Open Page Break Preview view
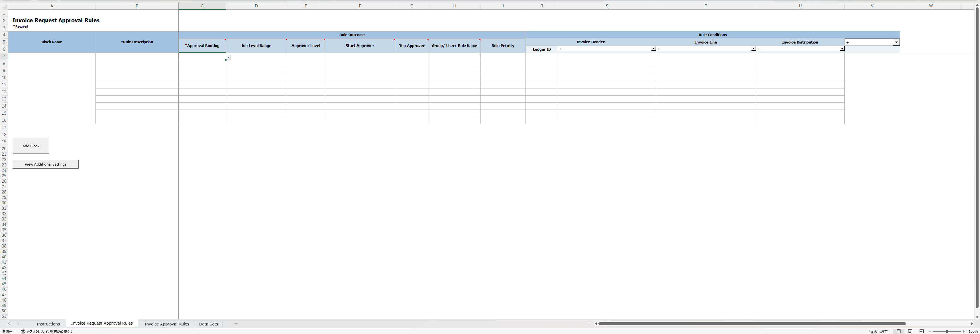This screenshot has width=980, height=334. (921, 331)
